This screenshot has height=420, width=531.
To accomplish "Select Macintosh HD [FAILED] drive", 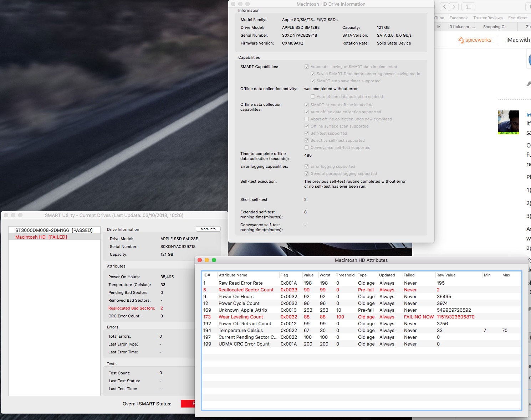I will 54,237.
